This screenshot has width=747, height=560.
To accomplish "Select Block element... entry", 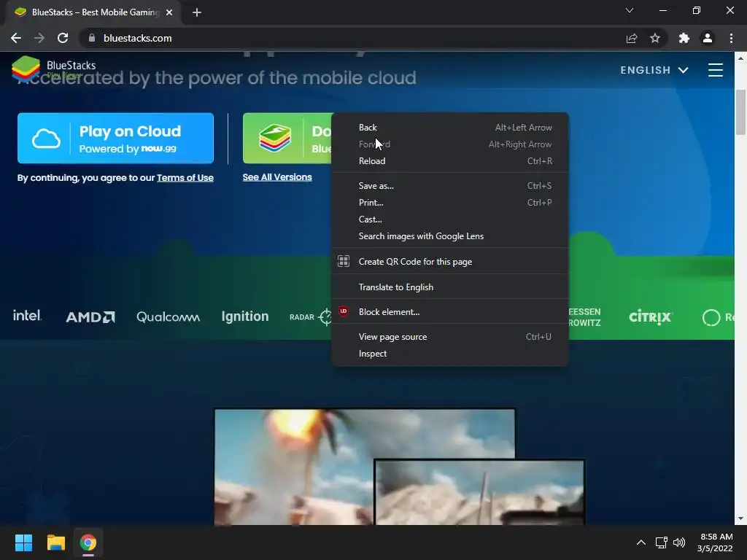I will pyautogui.click(x=449, y=312).
